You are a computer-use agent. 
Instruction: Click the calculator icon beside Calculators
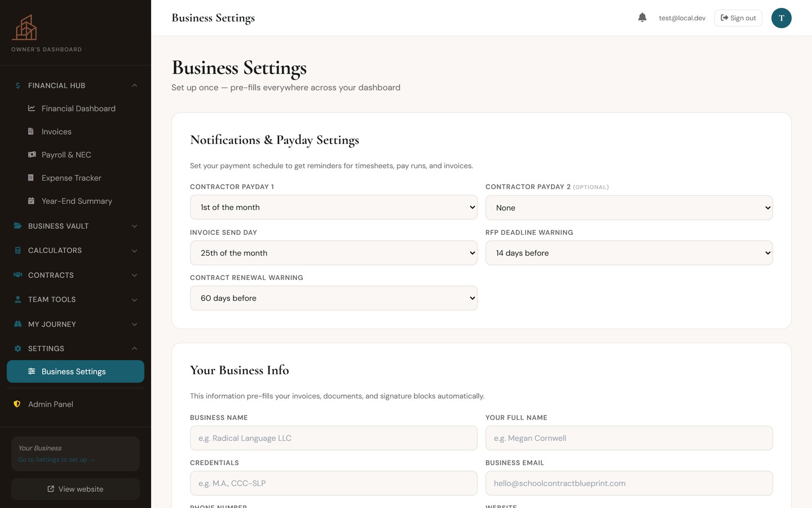[x=17, y=250]
